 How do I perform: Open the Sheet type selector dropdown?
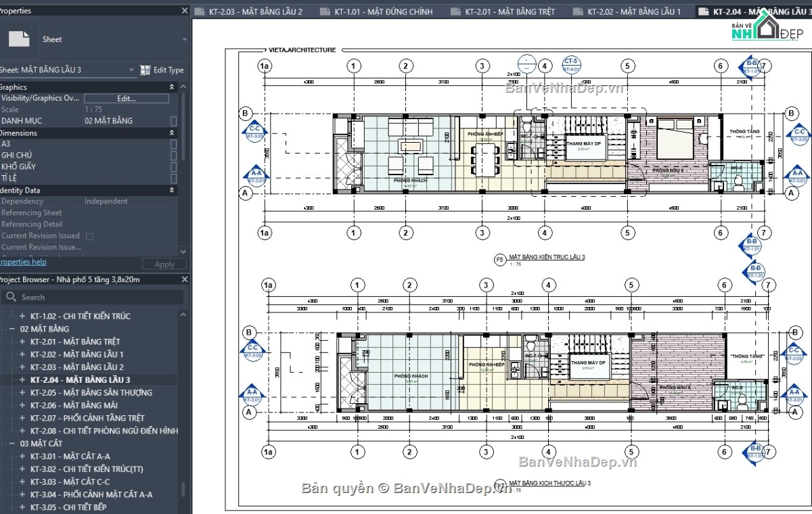click(184, 39)
